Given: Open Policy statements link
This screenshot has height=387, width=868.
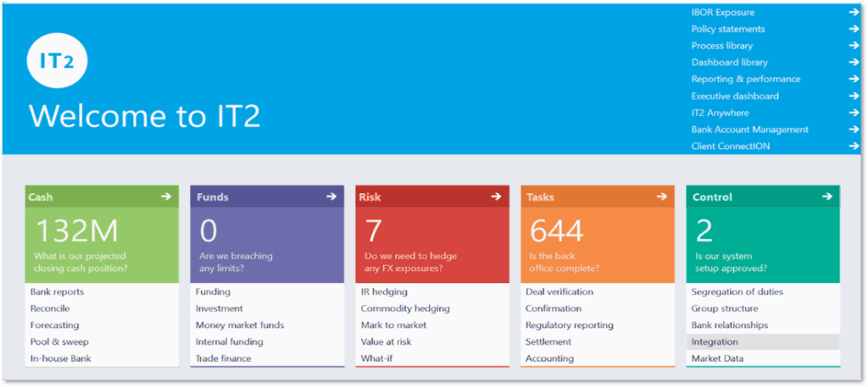Looking at the screenshot, I should [728, 29].
